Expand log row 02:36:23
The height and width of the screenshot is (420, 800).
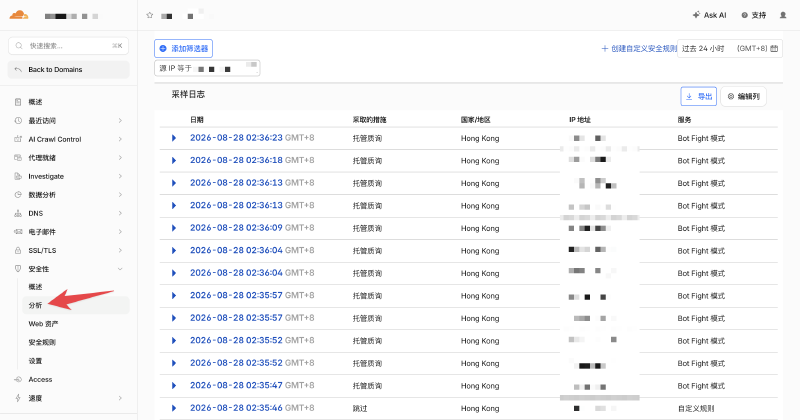(x=174, y=138)
